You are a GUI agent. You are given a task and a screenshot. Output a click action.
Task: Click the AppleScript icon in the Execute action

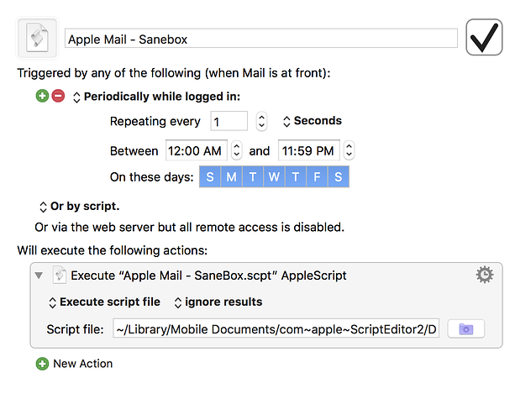60,275
